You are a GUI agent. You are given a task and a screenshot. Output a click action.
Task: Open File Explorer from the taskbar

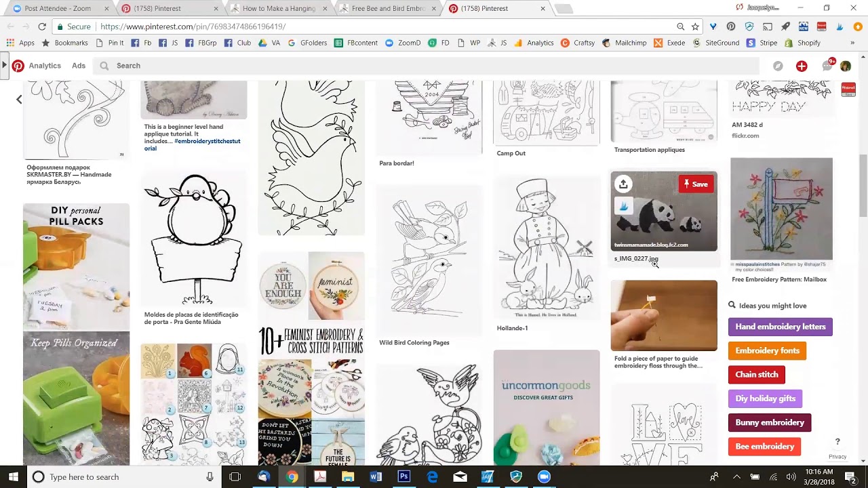click(348, 477)
